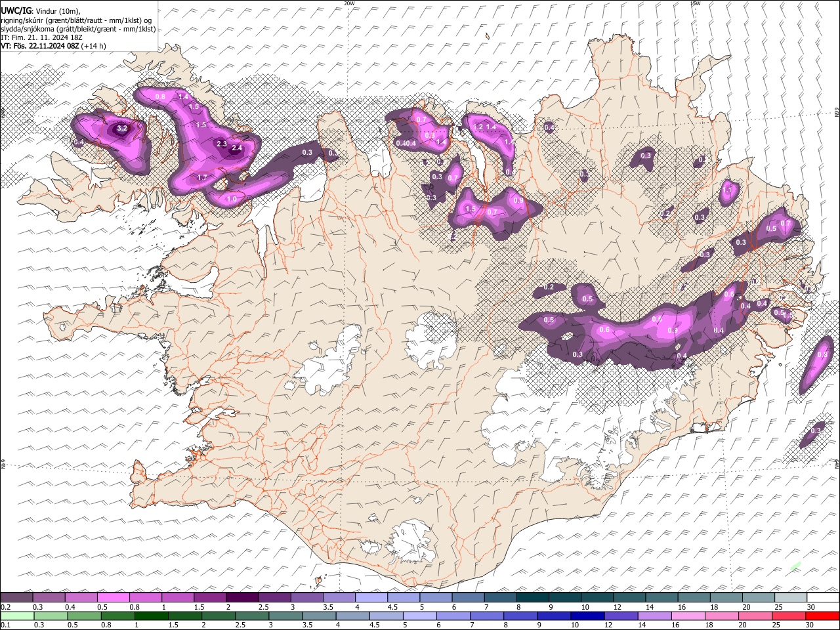Select the lower legend swatch starting at 0.8
Viewport: 840px width, 630px height.
click(x=117, y=616)
